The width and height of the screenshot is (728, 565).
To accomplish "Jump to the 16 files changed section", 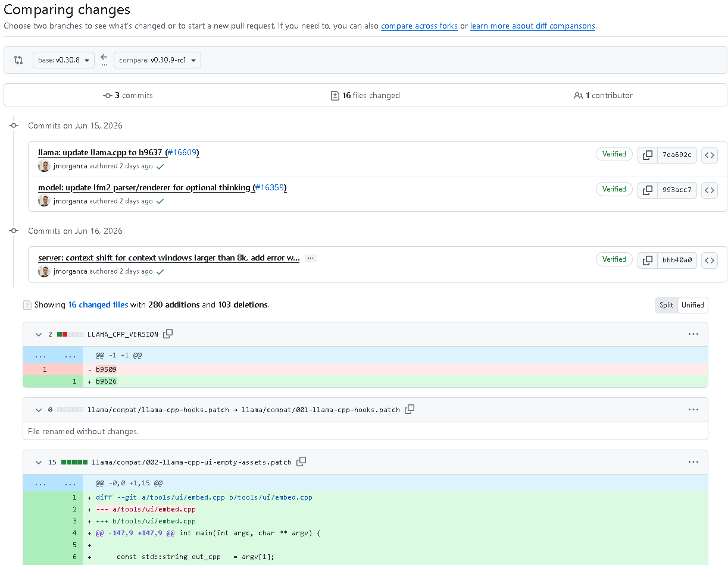I will click(365, 95).
